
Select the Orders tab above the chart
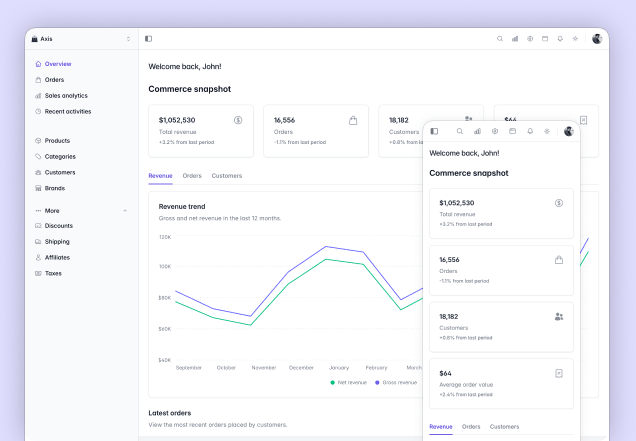192,176
